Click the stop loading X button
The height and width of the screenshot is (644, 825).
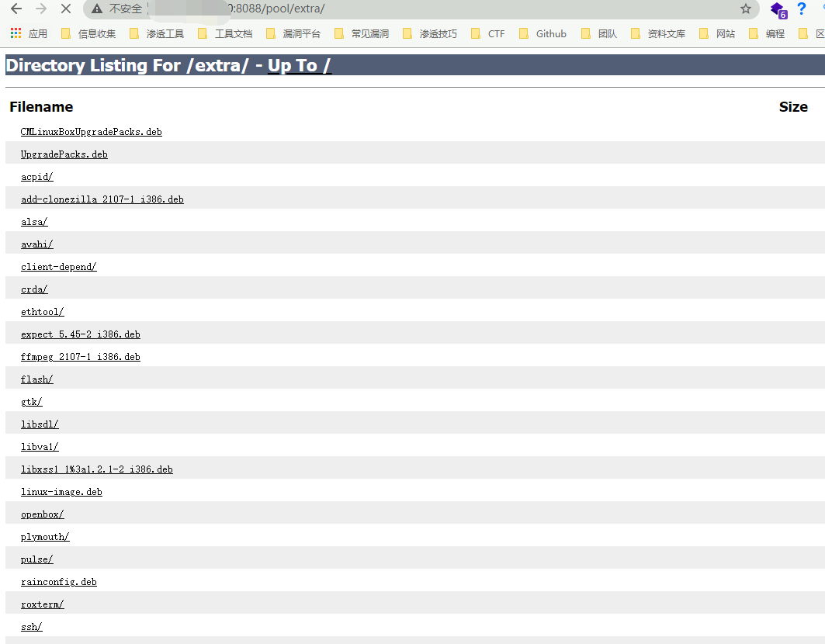65,9
